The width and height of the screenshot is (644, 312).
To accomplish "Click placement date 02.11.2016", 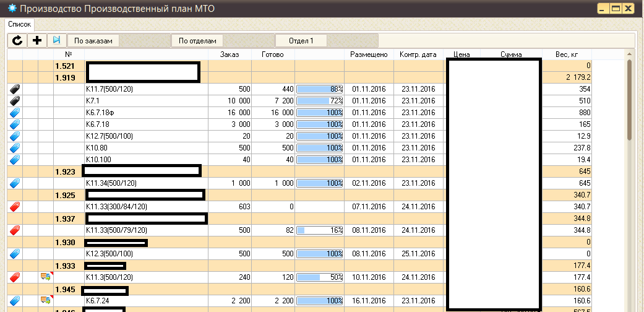I will [369, 183].
